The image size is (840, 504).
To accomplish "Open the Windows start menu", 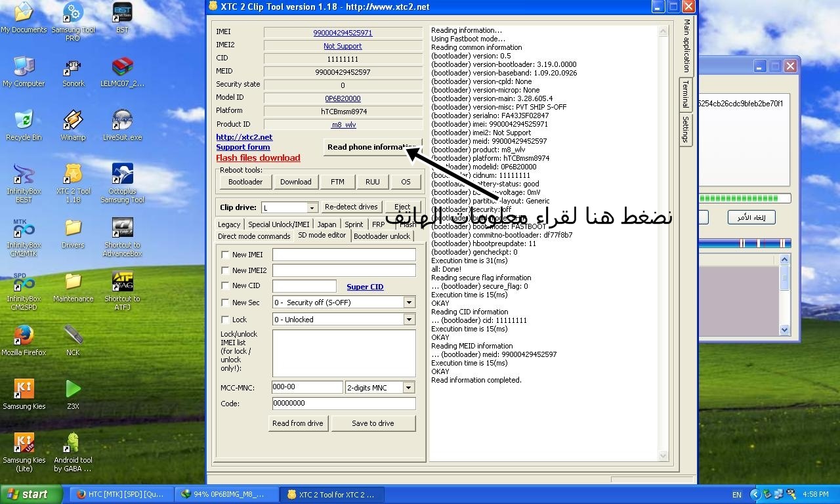I will [31, 494].
